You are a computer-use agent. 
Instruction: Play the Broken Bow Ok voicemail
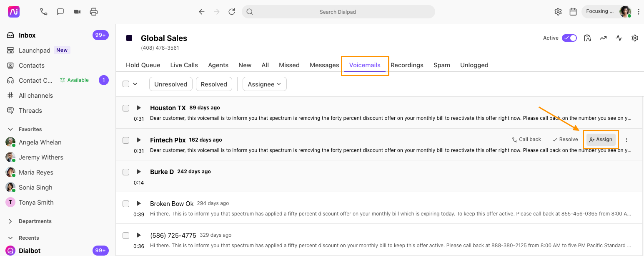click(139, 203)
